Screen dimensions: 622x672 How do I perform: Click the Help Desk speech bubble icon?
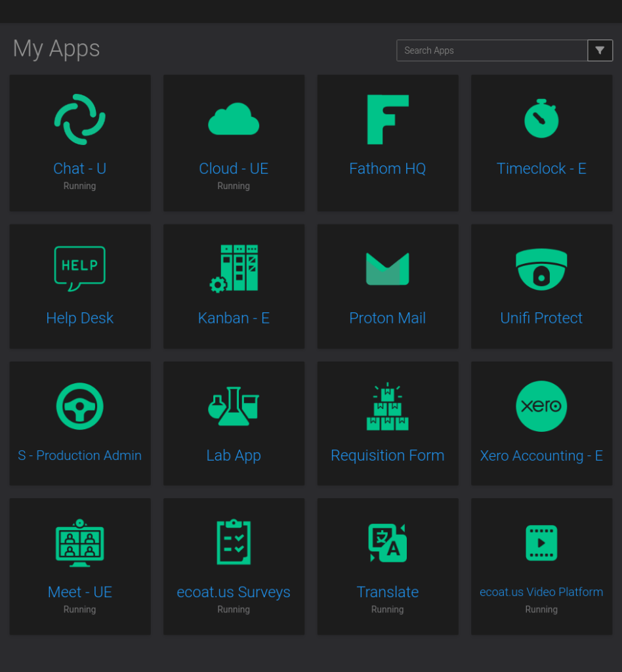click(79, 269)
